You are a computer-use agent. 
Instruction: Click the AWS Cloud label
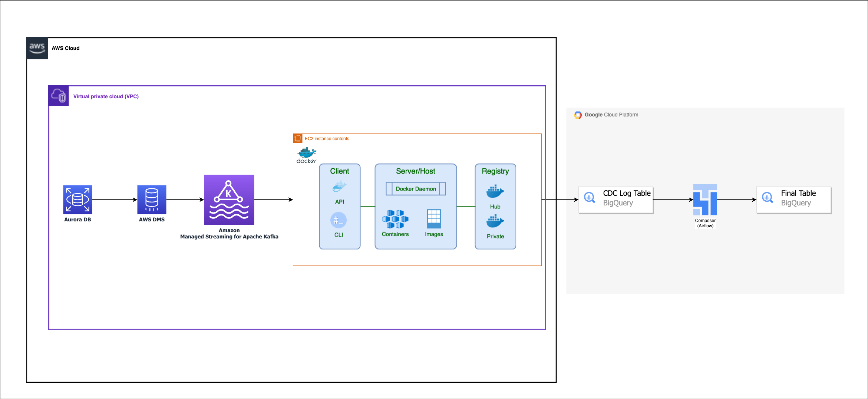point(66,48)
